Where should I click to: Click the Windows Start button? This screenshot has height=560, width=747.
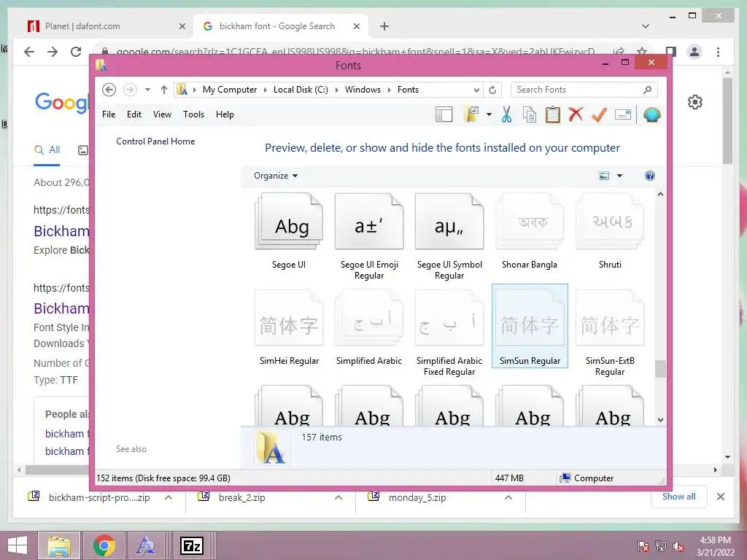18,545
